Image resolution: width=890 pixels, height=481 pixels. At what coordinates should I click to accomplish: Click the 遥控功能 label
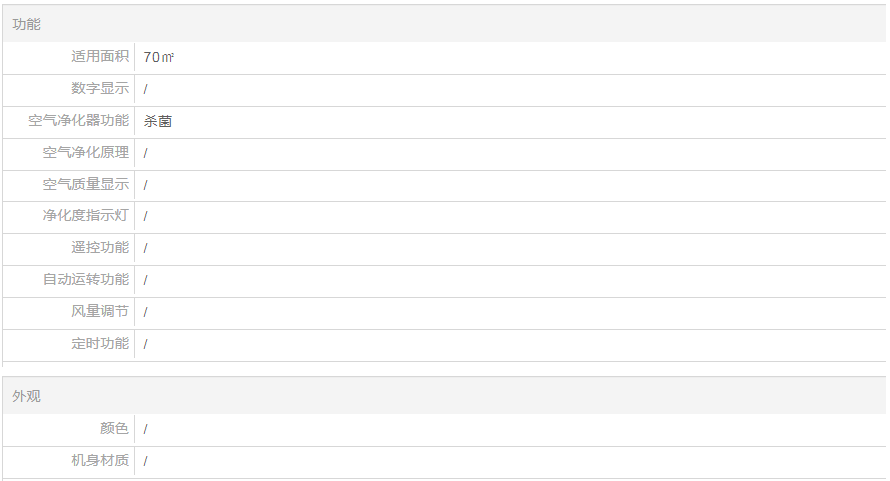point(99,248)
